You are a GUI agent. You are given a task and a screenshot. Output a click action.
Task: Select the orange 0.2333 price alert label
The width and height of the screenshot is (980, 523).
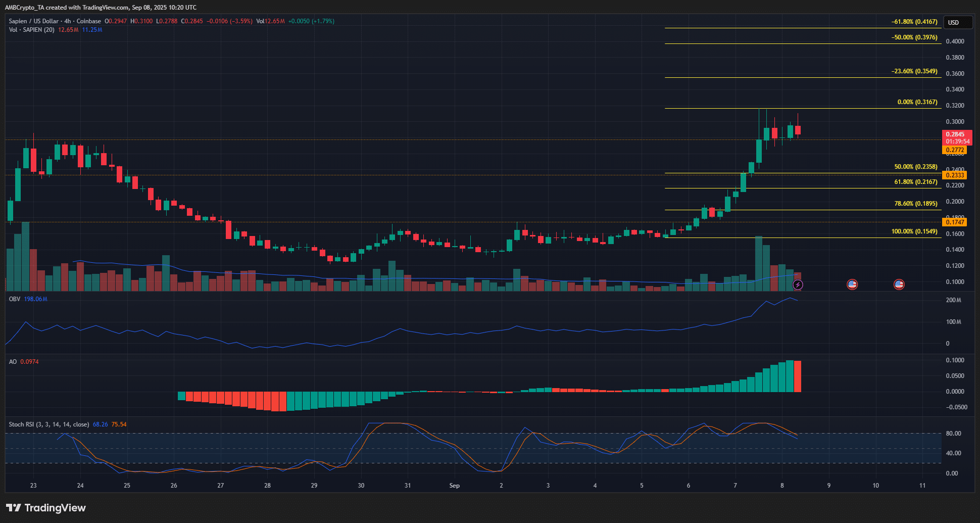[x=954, y=175]
